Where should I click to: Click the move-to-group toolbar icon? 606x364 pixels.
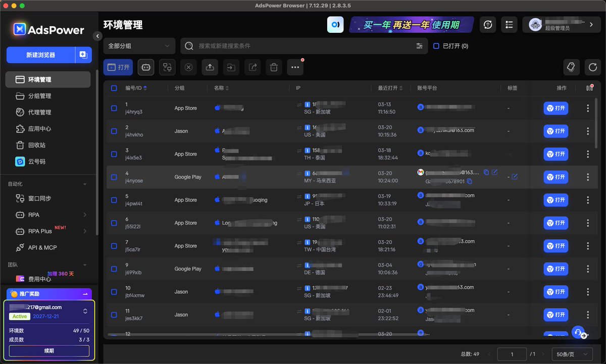tap(231, 67)
